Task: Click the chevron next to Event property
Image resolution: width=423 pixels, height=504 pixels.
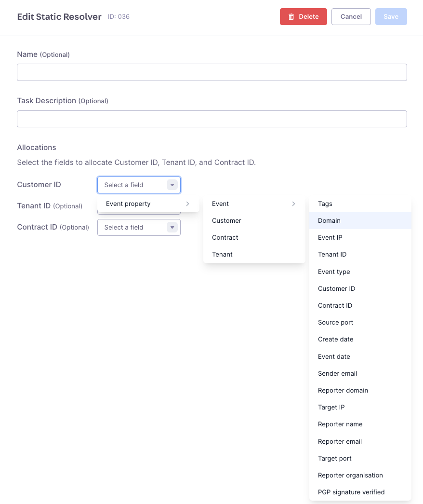Action: (x=187, y=204)
